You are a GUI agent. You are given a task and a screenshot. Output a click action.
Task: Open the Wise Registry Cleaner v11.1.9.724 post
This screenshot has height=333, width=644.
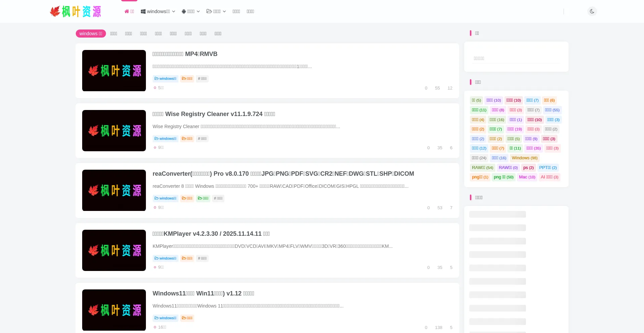click(214, 114)
